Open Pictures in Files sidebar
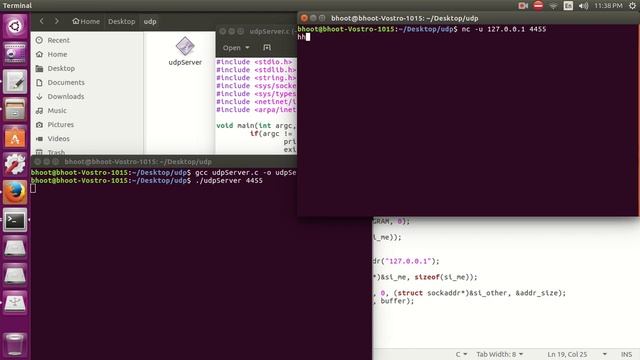 pos(60,125)
